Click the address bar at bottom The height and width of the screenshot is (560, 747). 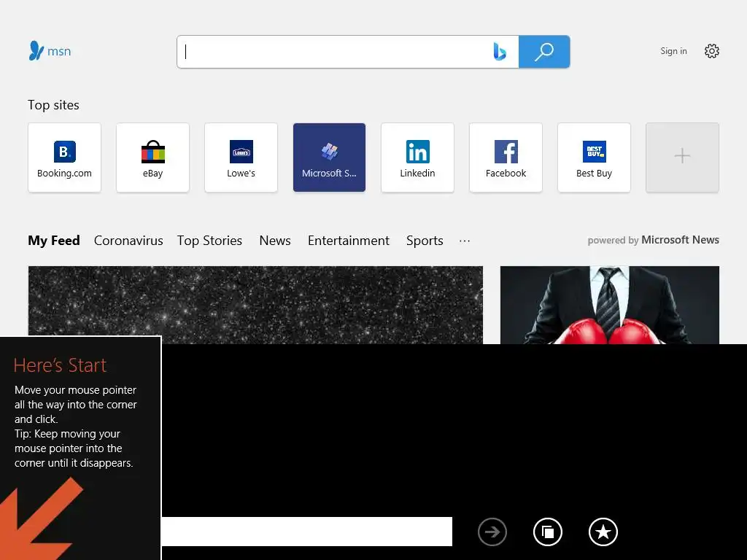tap(307, 532)
